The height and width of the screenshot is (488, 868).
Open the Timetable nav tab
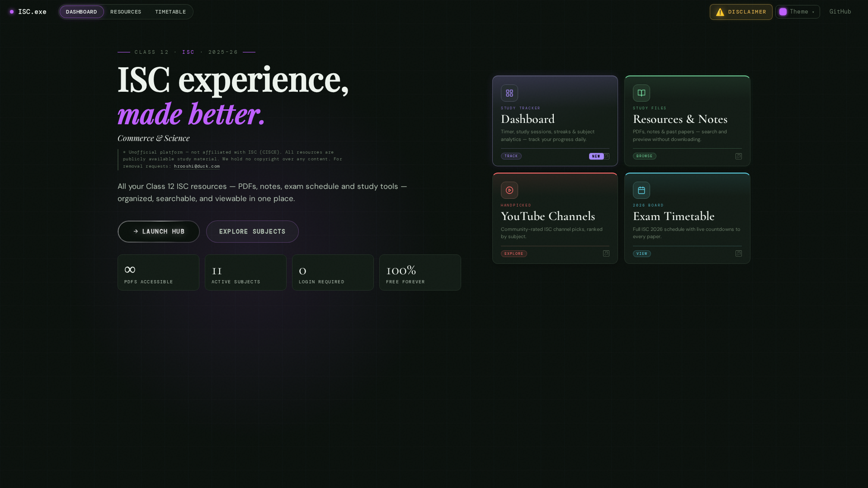[170, 12]
